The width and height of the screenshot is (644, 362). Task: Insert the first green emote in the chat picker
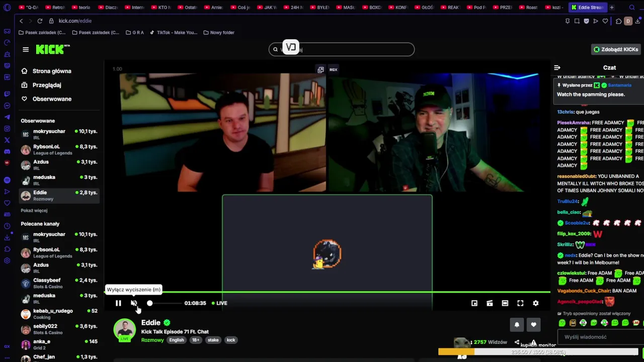(562, 323)
